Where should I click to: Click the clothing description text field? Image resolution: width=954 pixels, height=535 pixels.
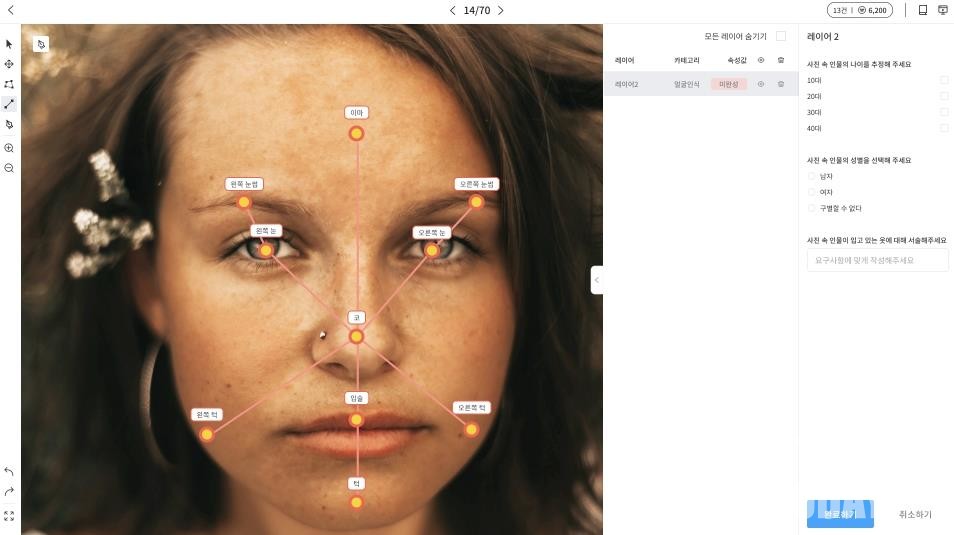[x=877, y=260]
